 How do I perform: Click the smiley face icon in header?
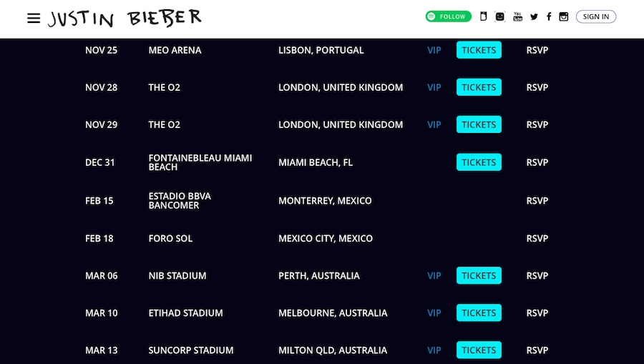coord(500,16)
